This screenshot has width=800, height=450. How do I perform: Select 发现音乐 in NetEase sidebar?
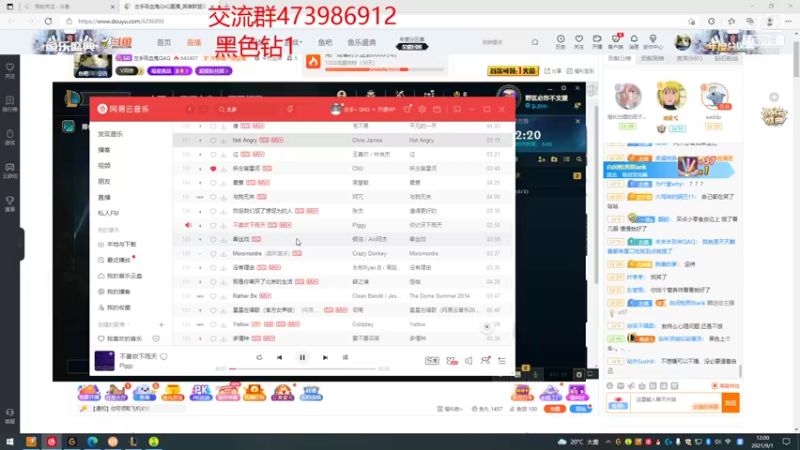[x=111, y=134]
